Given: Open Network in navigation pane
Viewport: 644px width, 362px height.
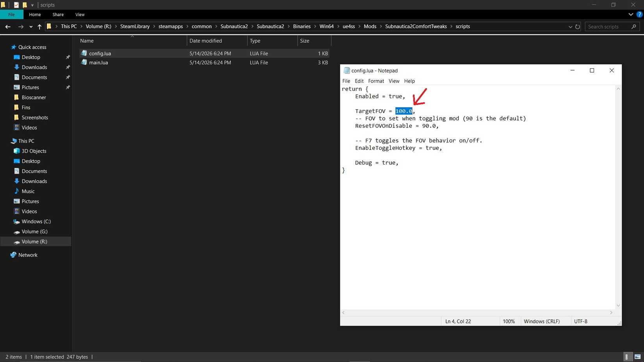Looking at the screenshot, I should [28, 255].
